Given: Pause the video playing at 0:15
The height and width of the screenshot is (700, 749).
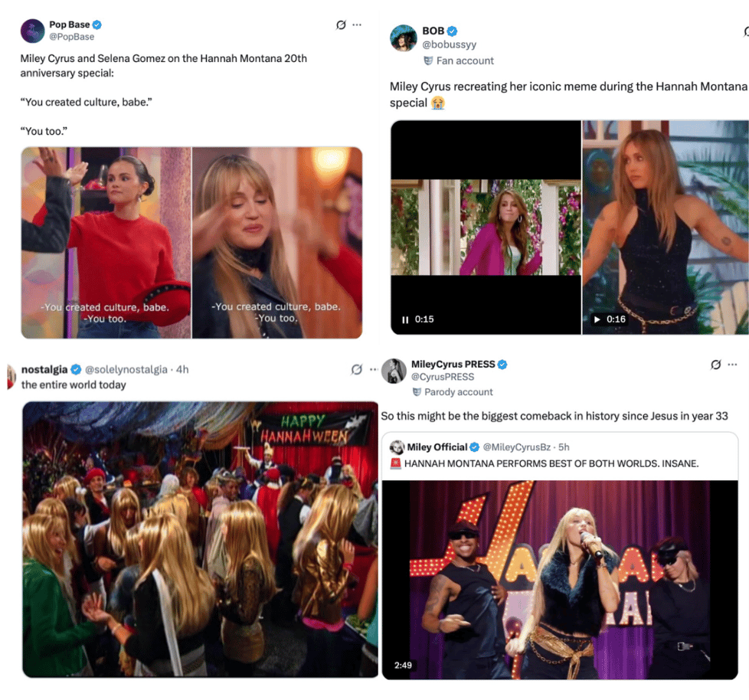Looking at the screenshot, I should [x=405, y=319].
